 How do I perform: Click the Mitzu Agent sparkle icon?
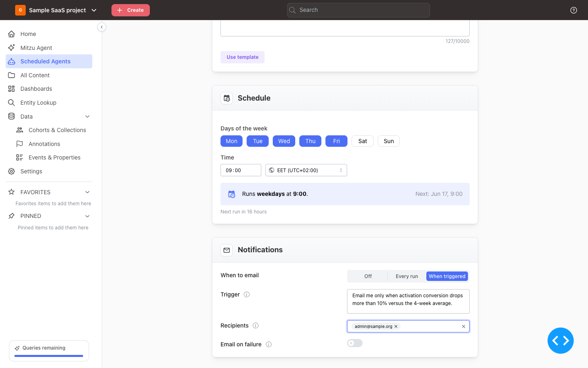pyautogui.click(x=11, y=48)
